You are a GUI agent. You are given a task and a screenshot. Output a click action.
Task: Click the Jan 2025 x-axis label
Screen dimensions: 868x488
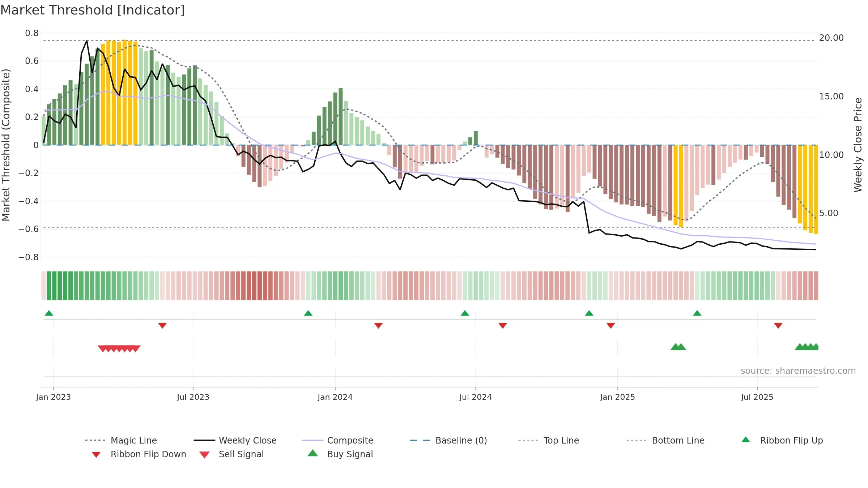pyautogui.click(x=617, y=397)
